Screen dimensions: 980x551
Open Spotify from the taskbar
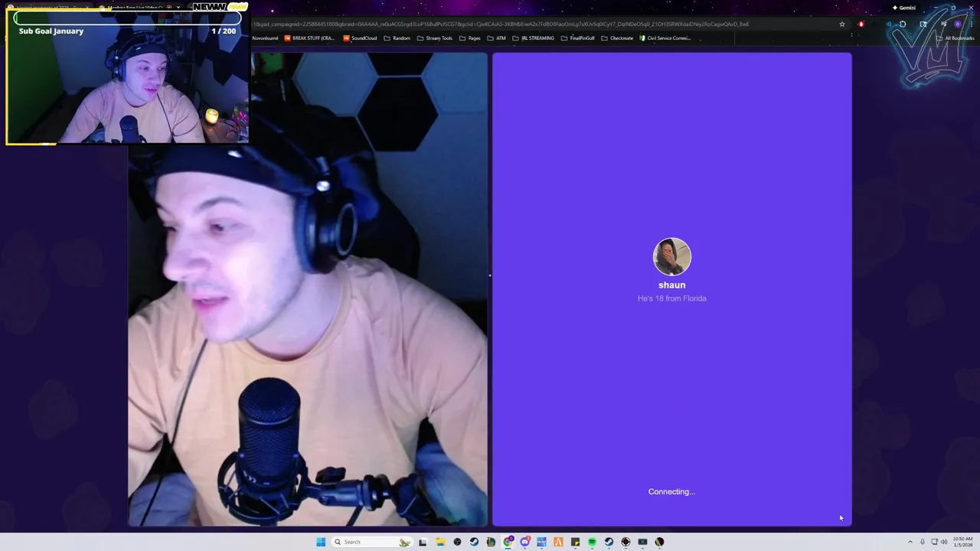point(592,542)
